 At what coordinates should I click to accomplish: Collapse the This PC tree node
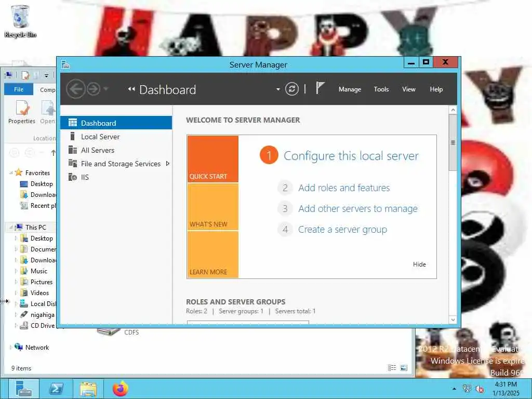[x=11, y=227]
